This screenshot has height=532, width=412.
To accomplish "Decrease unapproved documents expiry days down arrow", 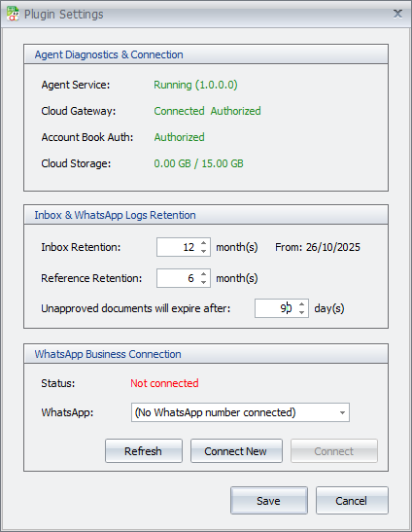I will 301,312.
